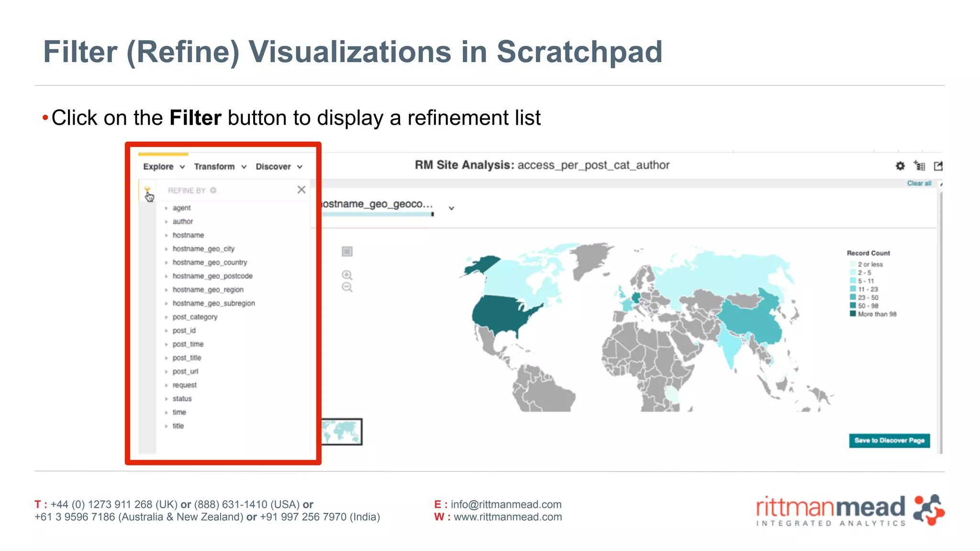Viewport: 980px width, 551px height.
Task: Expand the hostname_geo_country refinement
Action: click(x=210, y=263)
